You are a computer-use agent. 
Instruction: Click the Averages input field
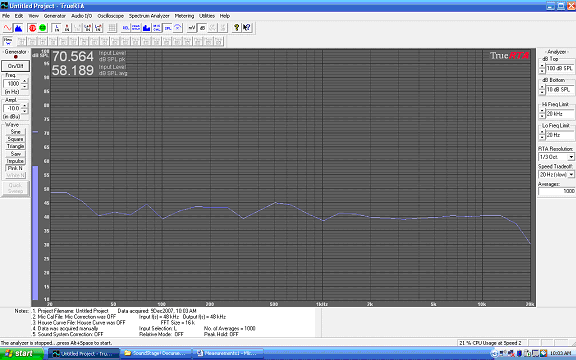557,191
